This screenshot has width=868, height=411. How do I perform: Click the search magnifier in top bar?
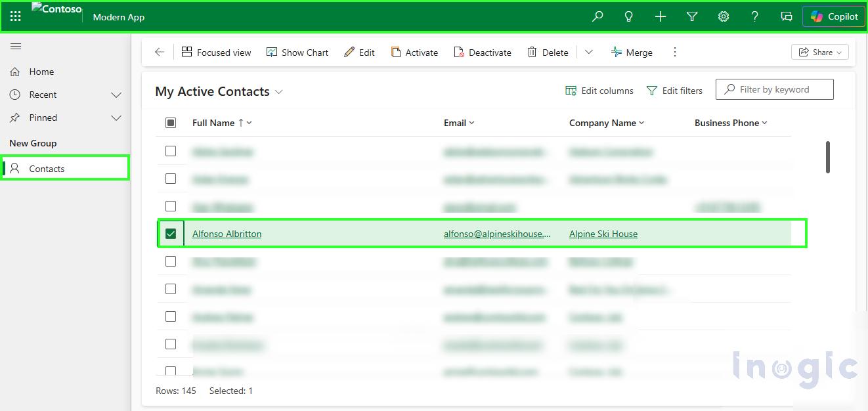point(597,17)
